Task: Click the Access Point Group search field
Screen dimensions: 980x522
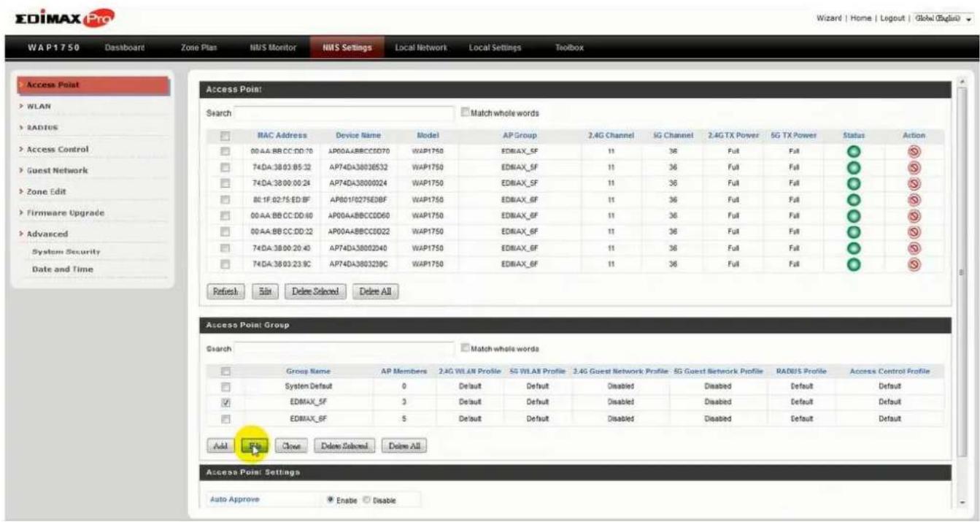Action: (344, 349)
